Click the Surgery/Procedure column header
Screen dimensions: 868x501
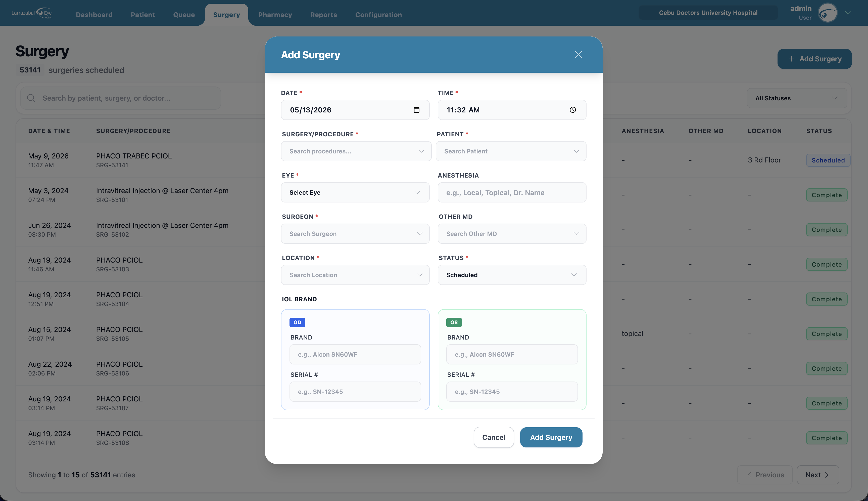tap(133, 131)
